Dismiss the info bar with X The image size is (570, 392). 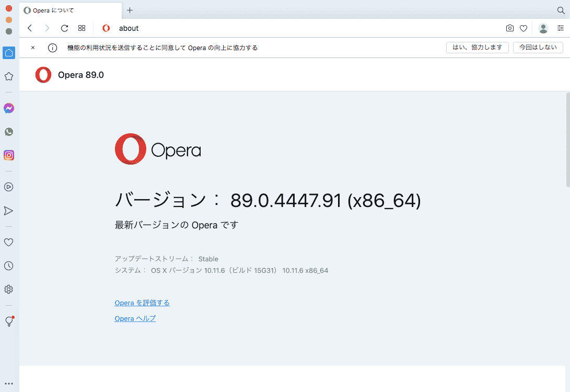point(33,48)
